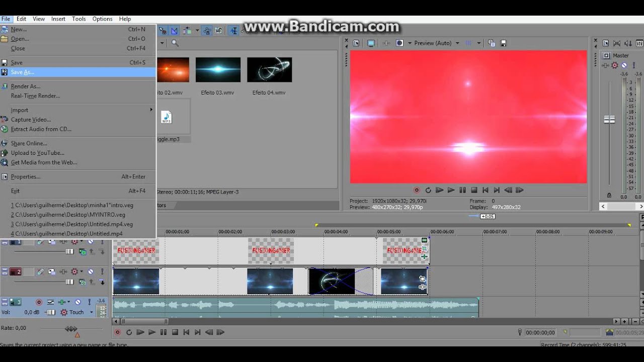Click Properties in File menu
The height and width of the screenshot is (362, 644).
click(x=78, y=177)
